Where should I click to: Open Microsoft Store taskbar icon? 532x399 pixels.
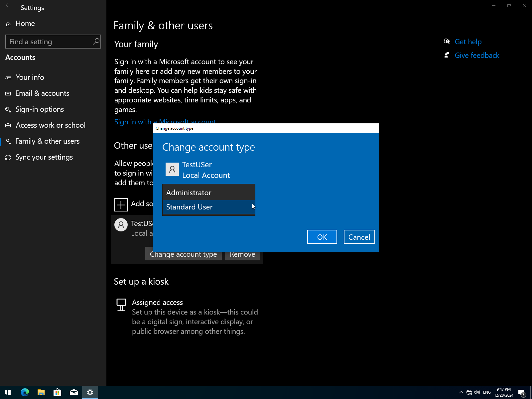(x=58, y=392)
